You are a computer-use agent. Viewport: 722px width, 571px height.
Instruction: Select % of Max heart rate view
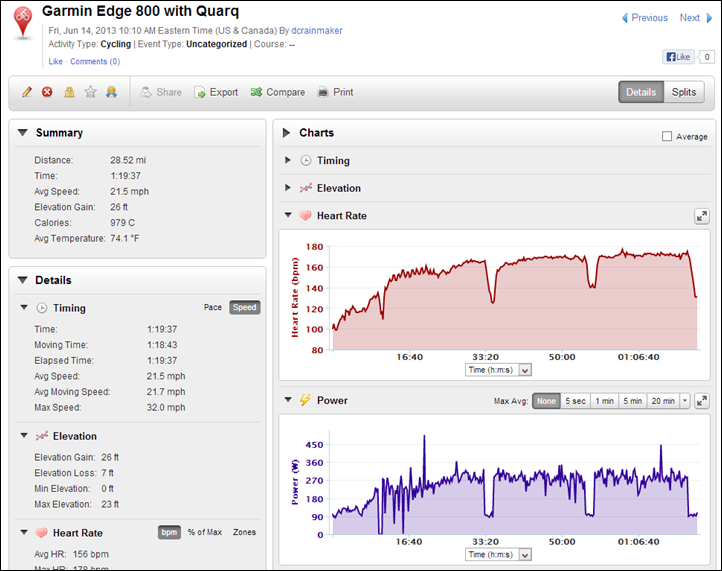pyautogui.click(x=205, y=532)
